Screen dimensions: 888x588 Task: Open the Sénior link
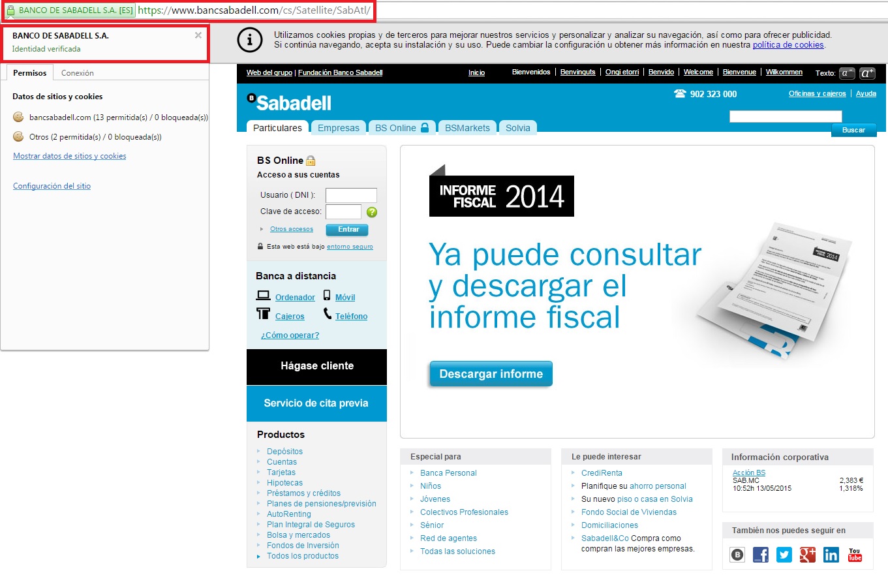pyautogui.click(x=432, y=525)
